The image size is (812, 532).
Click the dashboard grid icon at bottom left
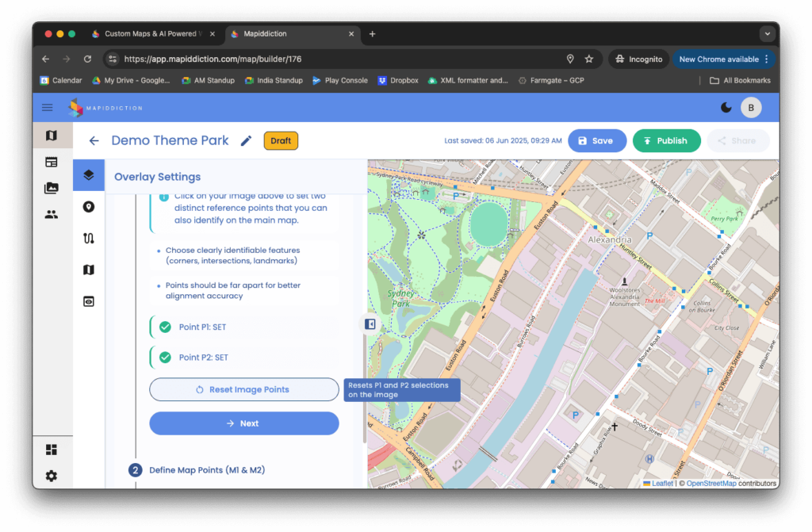(x=52, y=450)
